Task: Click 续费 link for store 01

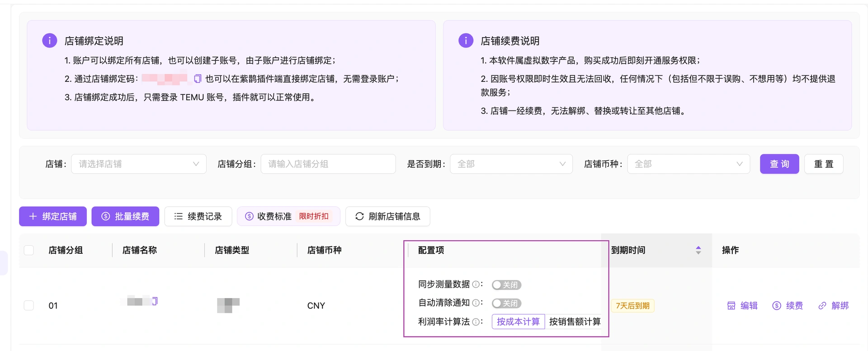Action: pyautogui.click(x=788, y=306)
